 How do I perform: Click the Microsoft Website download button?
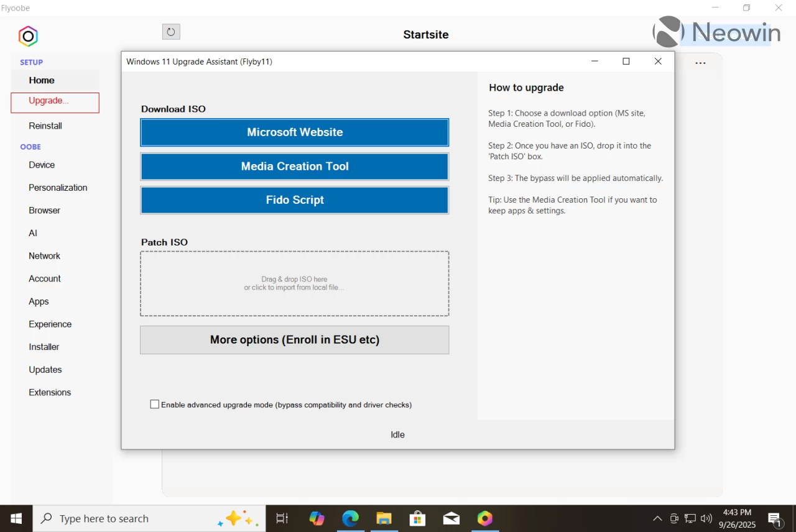tap(294, 132)
